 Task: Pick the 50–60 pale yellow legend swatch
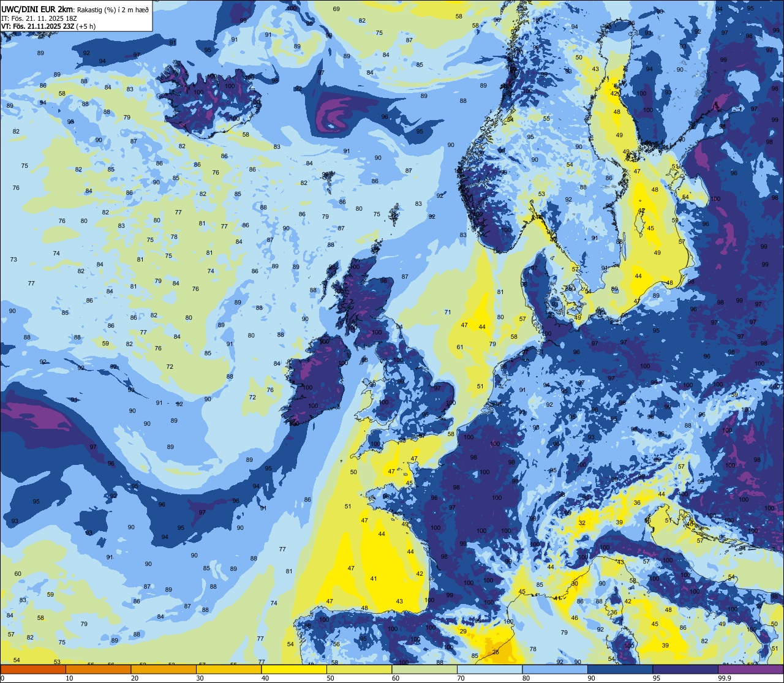click(359, 669)
